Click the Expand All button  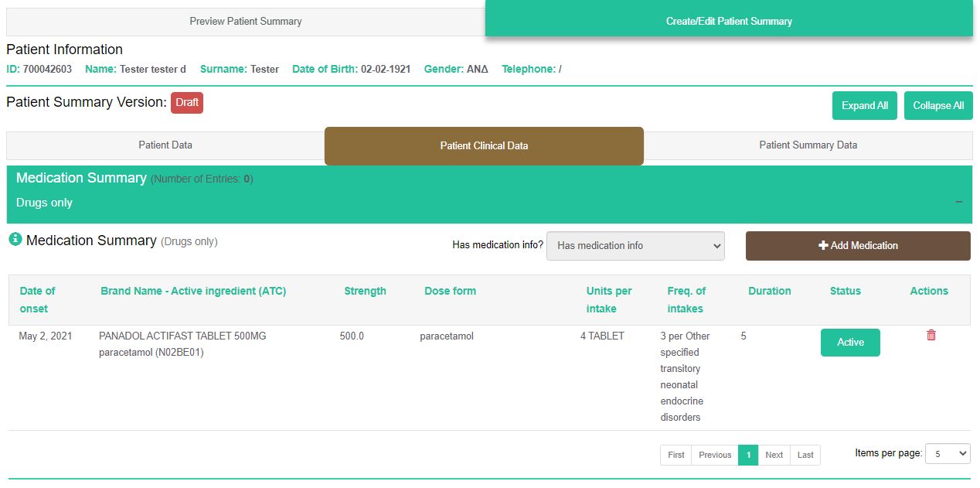coord(864,106)
